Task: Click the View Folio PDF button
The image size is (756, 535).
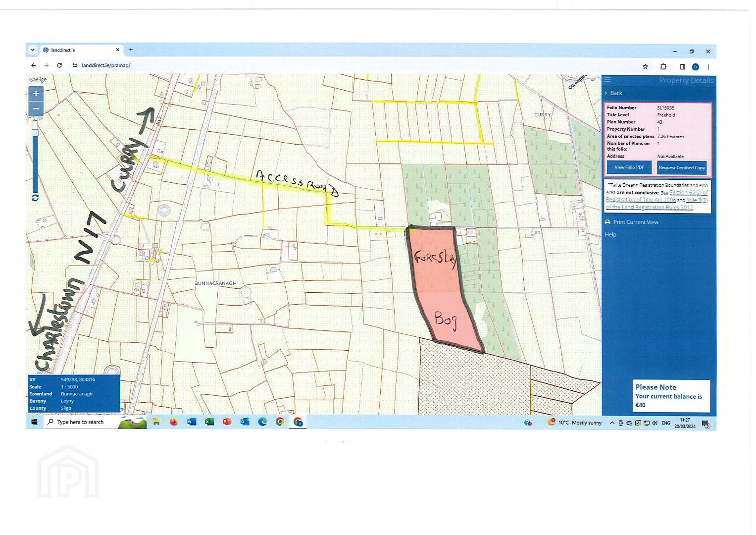Action: coord(629,167)
